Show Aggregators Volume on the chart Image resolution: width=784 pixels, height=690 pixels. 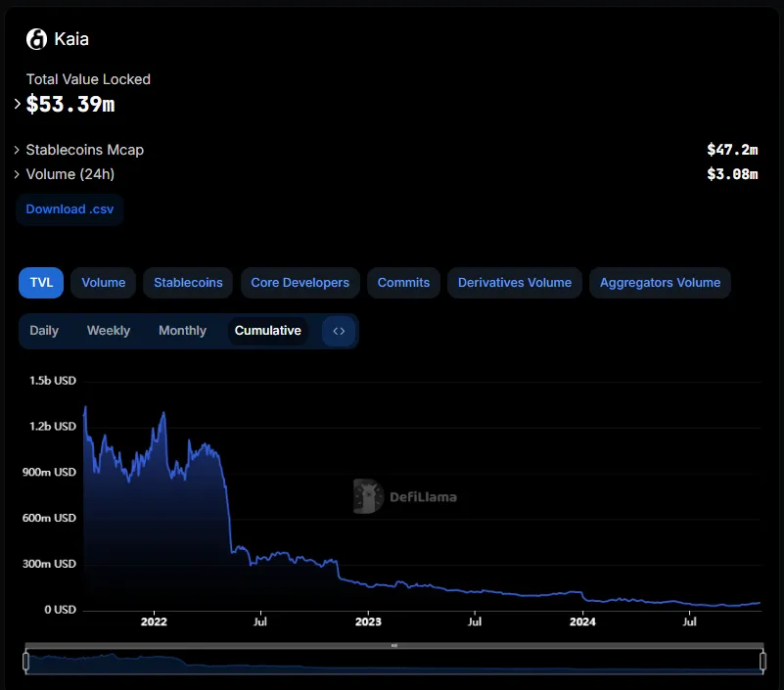(x=660, y=283)
